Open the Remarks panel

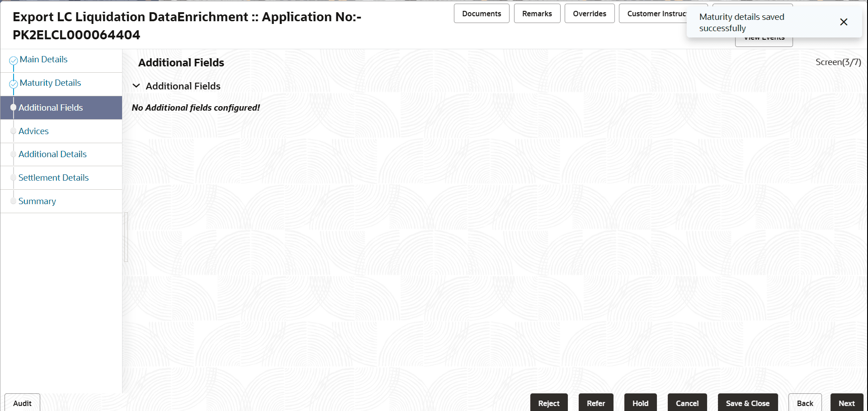tap(537, 14)
